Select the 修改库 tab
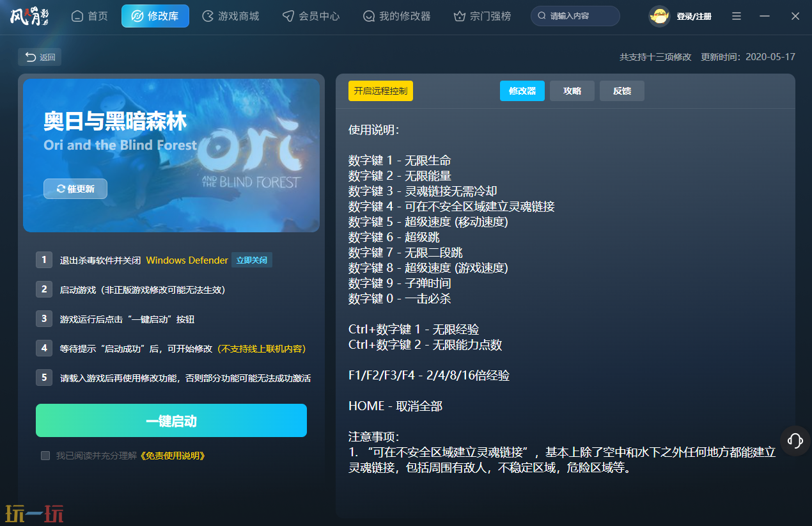The width and height of the screenshot is (812, 526). pos(155,16)
